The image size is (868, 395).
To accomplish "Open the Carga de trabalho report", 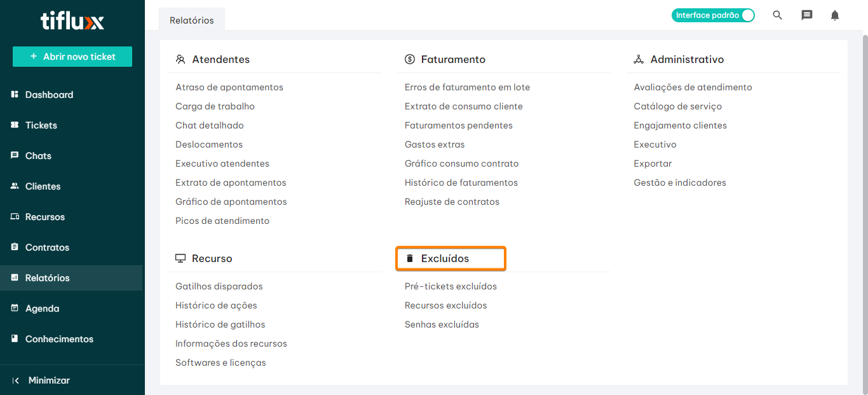I will pyautogui.click(x=215, y=106).
